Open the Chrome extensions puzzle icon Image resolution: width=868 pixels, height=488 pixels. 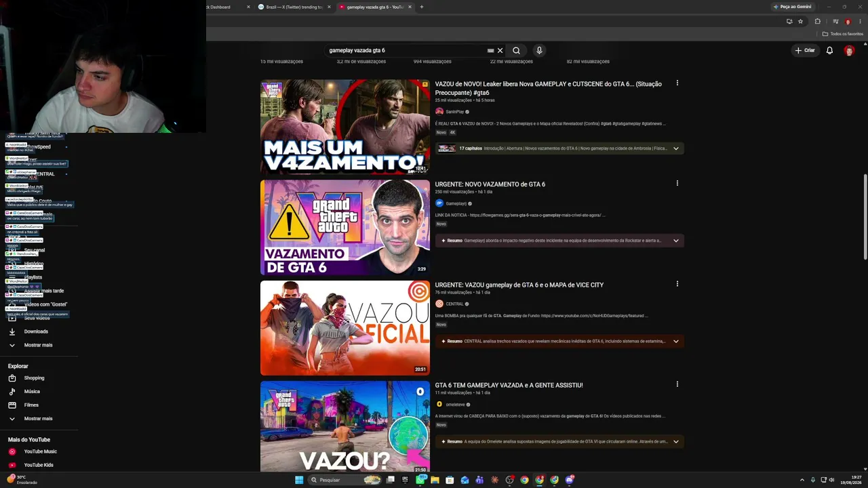pyautogui.click(x=817, y=21)
